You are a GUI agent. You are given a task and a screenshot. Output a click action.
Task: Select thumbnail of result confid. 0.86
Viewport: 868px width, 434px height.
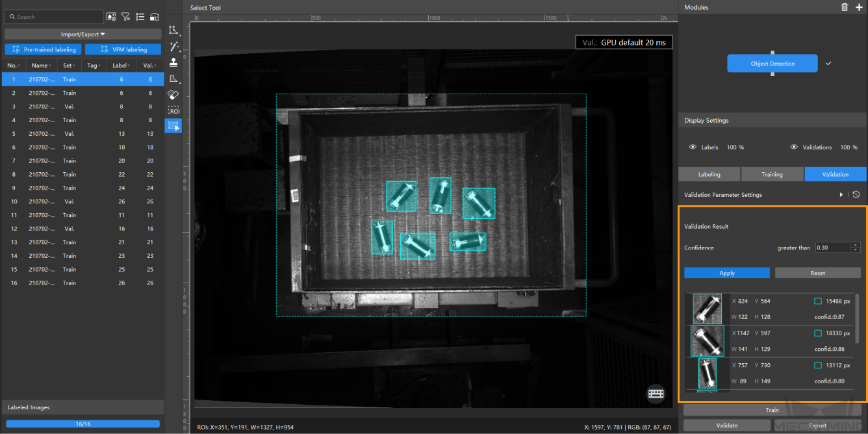tap(707, 341)
